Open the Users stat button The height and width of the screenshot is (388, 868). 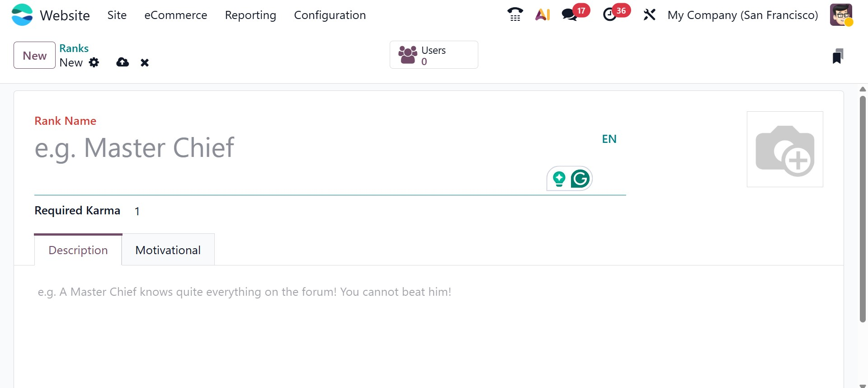click(x=434, y=55)
